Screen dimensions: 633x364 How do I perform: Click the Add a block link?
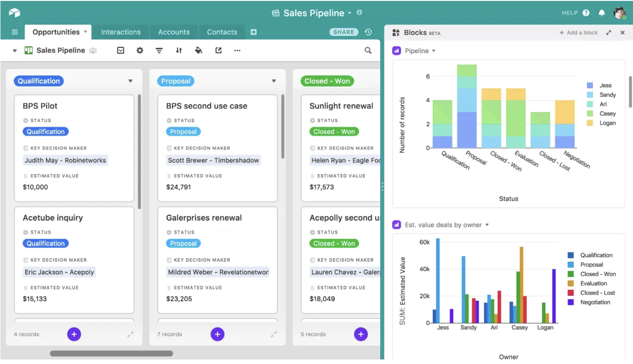(x=578, y=32)
